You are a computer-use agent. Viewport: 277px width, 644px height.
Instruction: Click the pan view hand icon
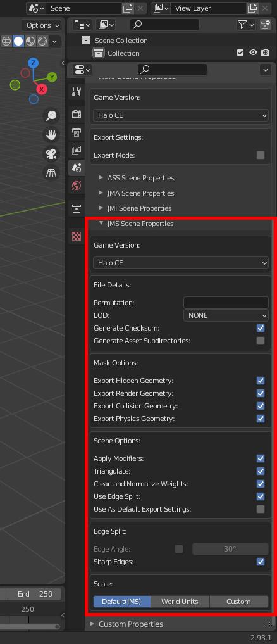51,134
